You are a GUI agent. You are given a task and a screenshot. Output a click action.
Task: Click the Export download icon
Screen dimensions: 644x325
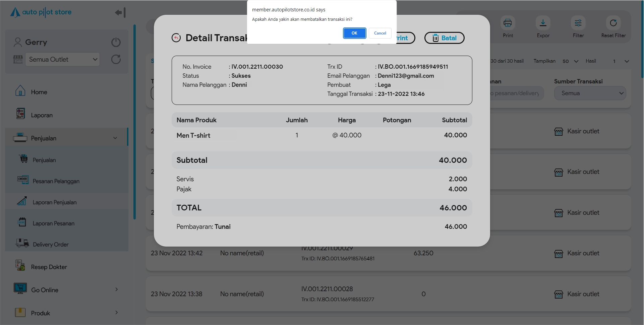(543, 23)
